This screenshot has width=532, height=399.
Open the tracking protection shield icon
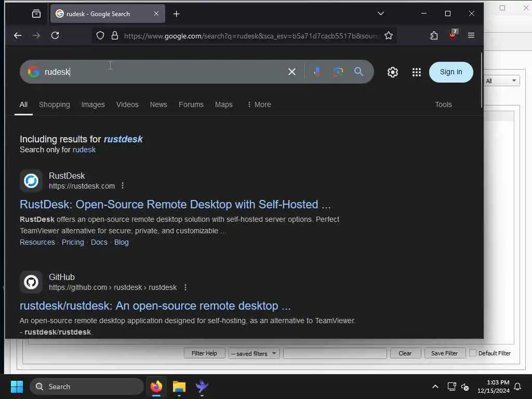(x=100, y=36)
